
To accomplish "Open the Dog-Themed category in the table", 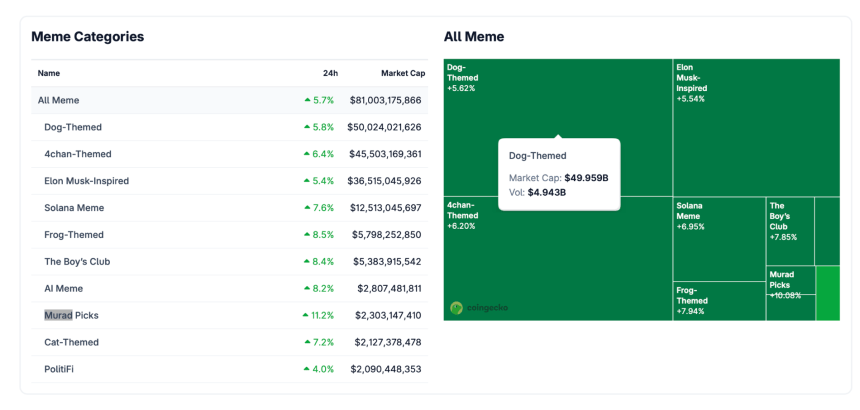I will [x=73, y=127].
